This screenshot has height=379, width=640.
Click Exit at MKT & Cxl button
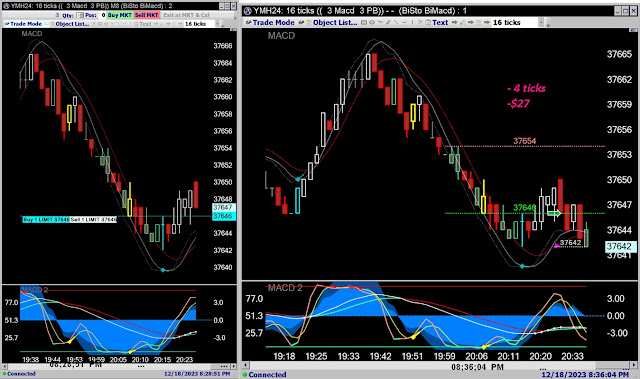point(187,15)
